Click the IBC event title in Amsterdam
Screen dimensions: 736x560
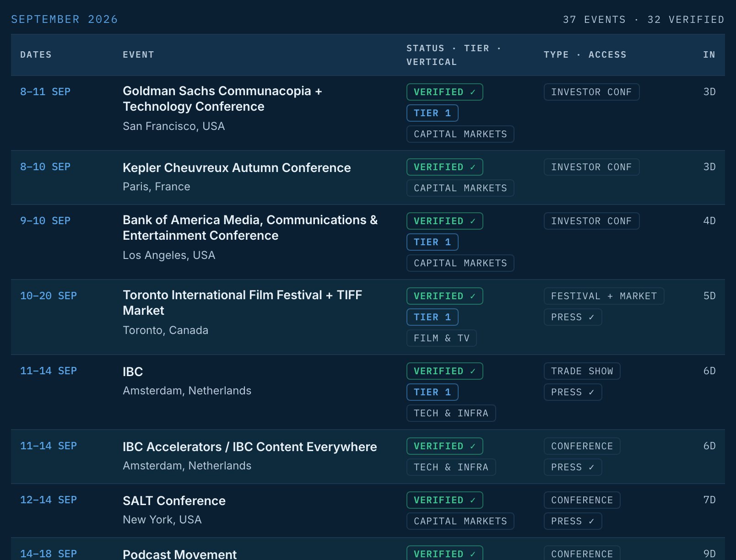pos(133,372)
